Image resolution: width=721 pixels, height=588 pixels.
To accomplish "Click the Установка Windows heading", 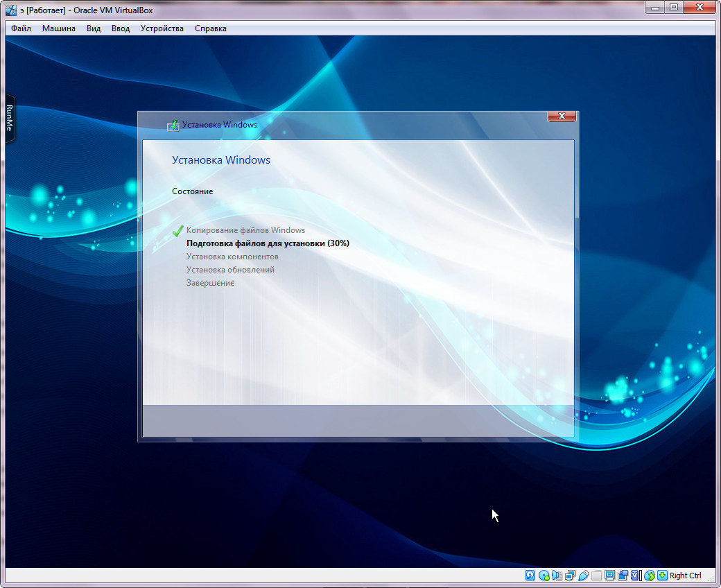I will 221,160.
